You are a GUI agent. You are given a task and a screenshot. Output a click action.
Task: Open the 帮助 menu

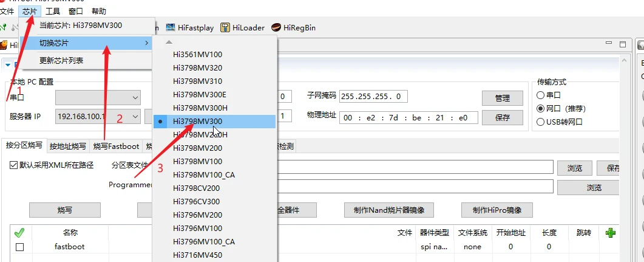[x=98, y=11]
